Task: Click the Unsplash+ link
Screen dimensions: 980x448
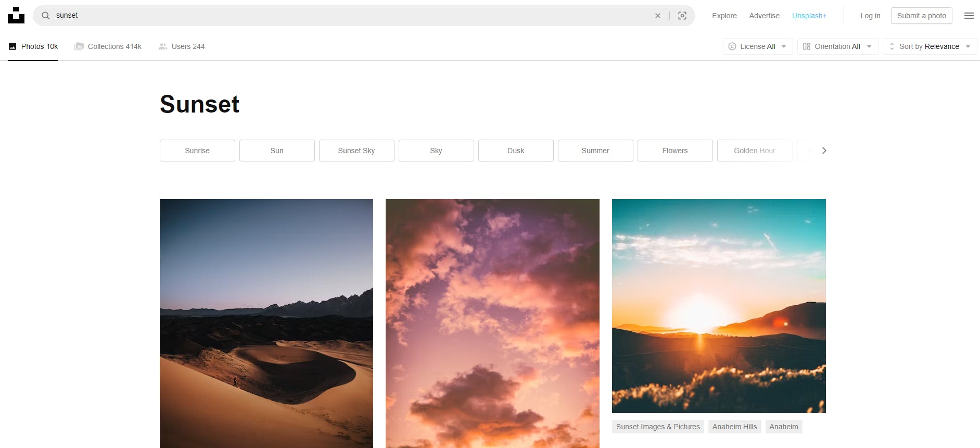Action: 809,16
